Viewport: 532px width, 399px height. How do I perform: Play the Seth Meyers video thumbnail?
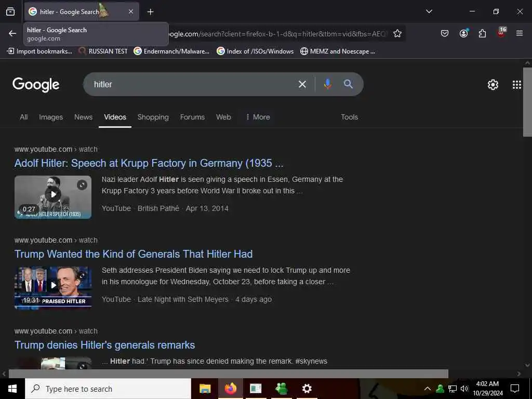(53, 288)
